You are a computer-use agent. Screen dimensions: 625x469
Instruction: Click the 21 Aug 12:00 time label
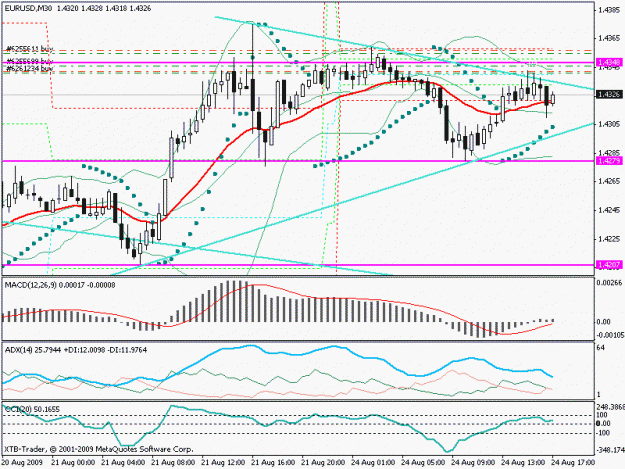[x=223, y=463]
